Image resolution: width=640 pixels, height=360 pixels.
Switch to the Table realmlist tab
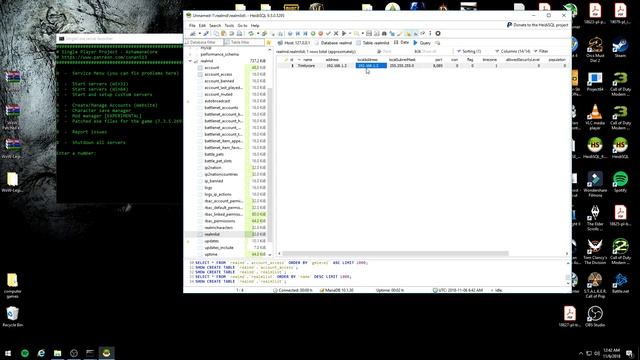pyautogui.click(x=373, y=42)
